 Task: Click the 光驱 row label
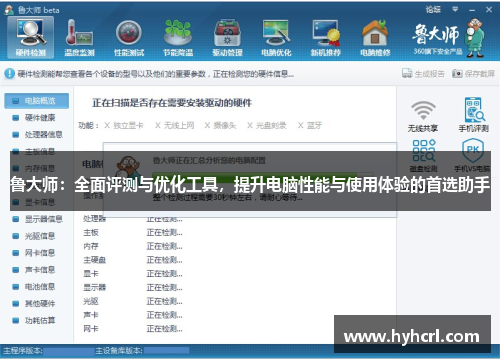[91, 301]
